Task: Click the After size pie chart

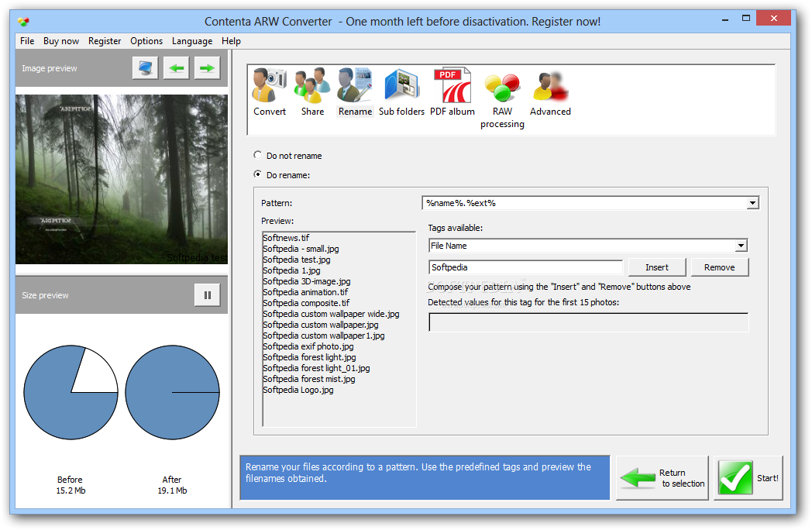Action: (x=172, y=392)
